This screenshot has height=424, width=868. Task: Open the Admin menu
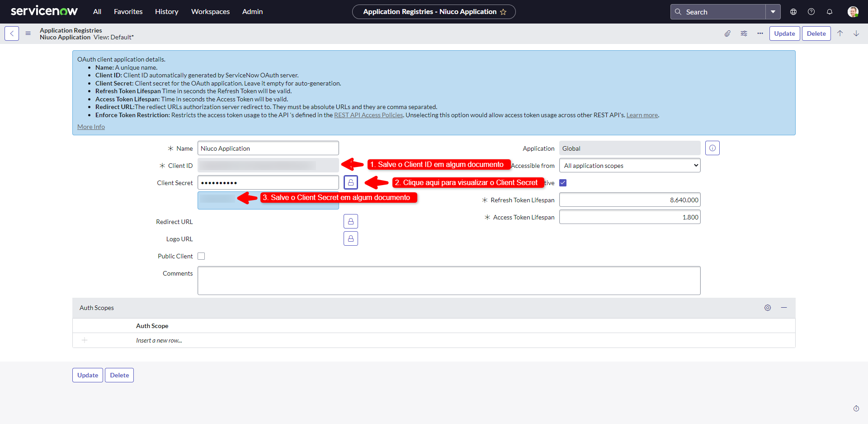[x=252, y=12]
